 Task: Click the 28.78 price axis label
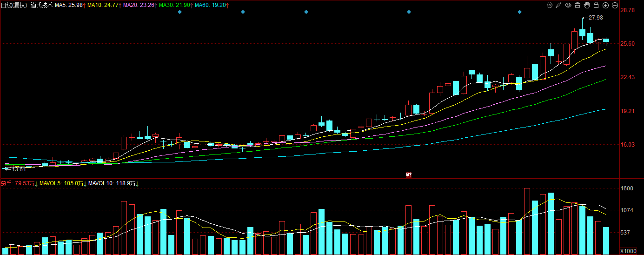628,10
